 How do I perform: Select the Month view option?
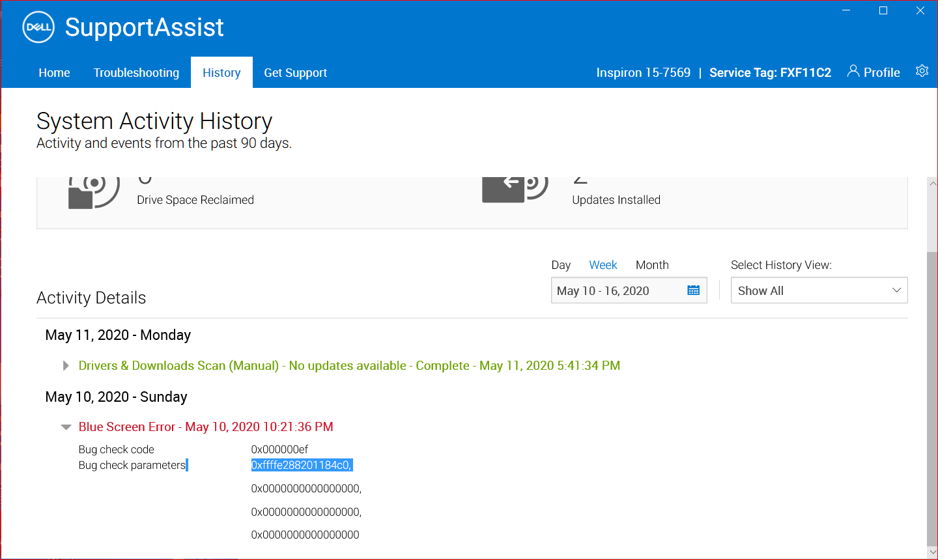pos(652,265)
